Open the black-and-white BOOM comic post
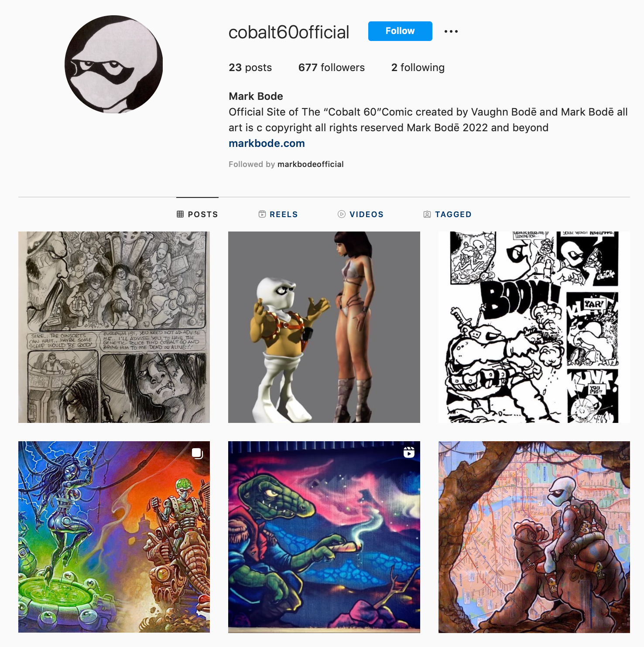 click(534, 327)
